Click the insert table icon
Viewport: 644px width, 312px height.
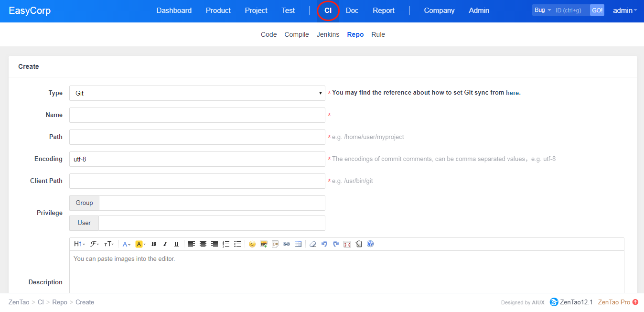point(298,244)
